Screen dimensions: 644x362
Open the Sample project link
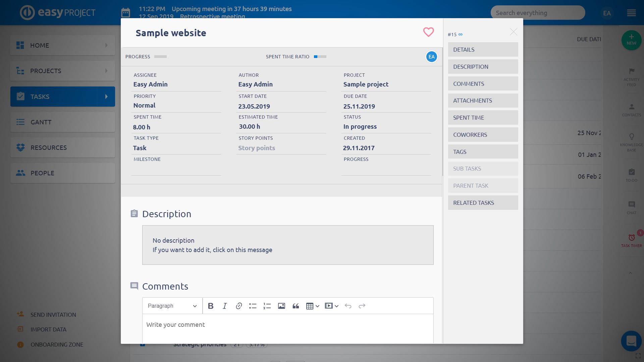[366, 84]
